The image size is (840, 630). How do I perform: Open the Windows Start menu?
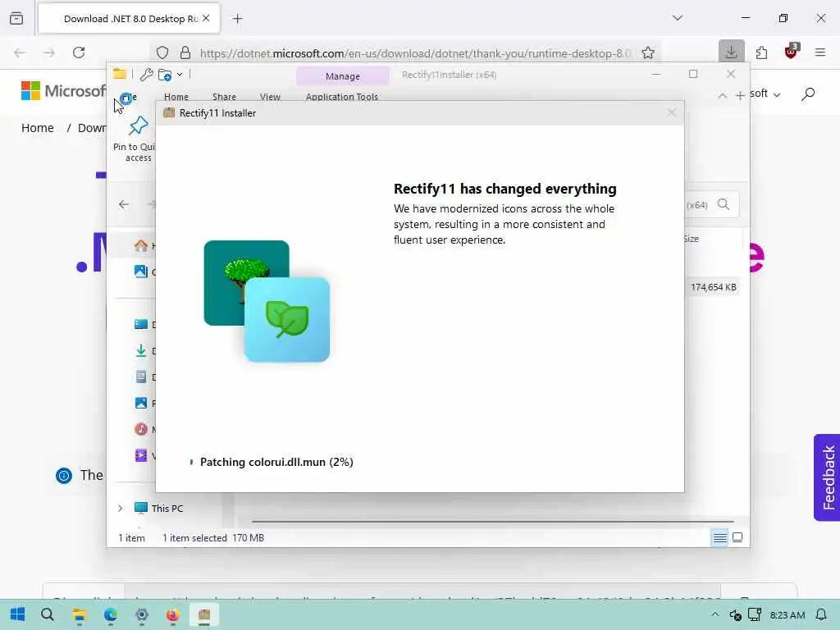coord(17,614)
